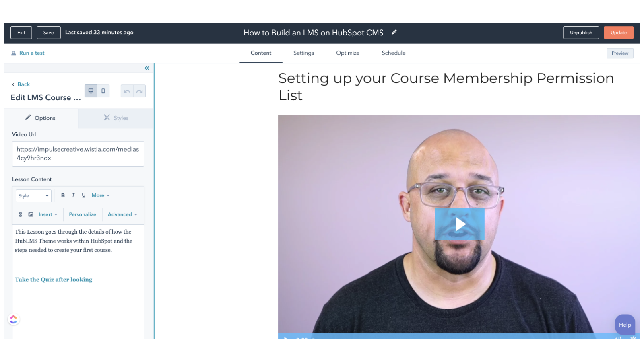Open the ClickUp floating icon
This screenshot has width=644, height=362.
click(x=13, y=319)
